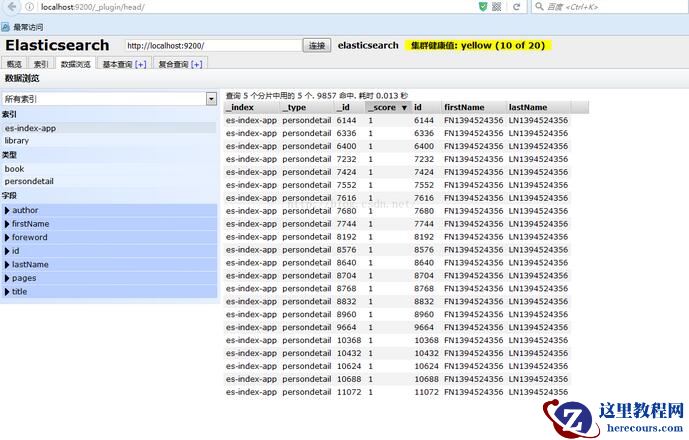Image resolution: width=689 pixels, height=440 pixels.
Task: Click the _id cell 10624
Action: point(349,366)
